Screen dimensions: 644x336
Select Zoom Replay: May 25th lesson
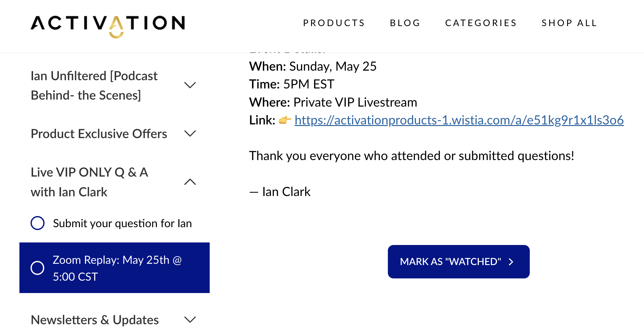coord(115,268)
